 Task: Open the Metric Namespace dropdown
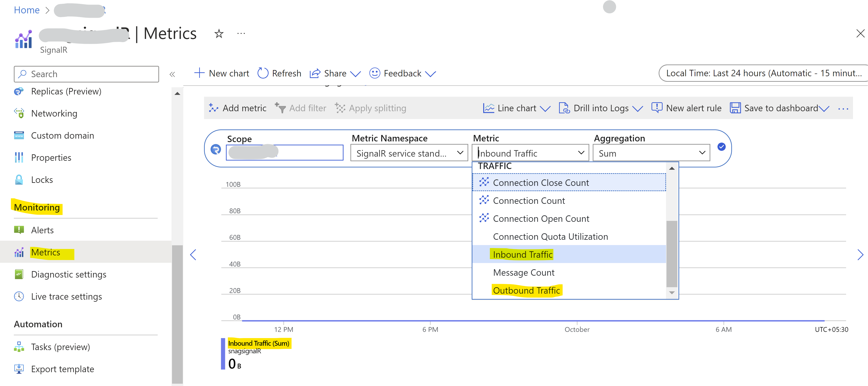(409, 153)
